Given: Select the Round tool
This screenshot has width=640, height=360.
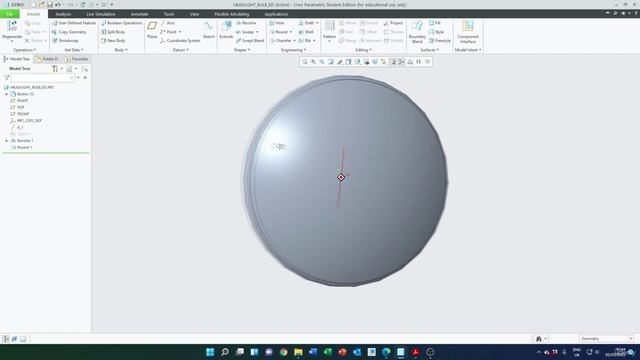Looking at the screenshot, I should (278, 32).
